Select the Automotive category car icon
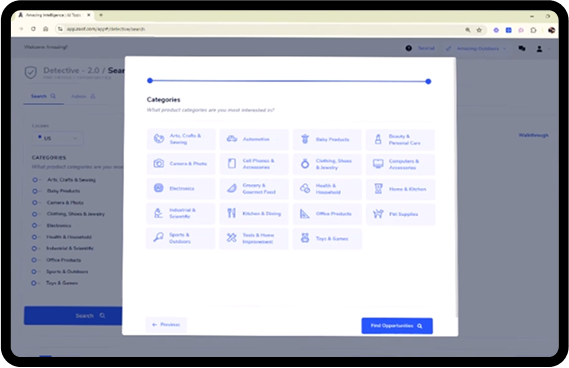 pyautogui.click(x=232, y=139)
